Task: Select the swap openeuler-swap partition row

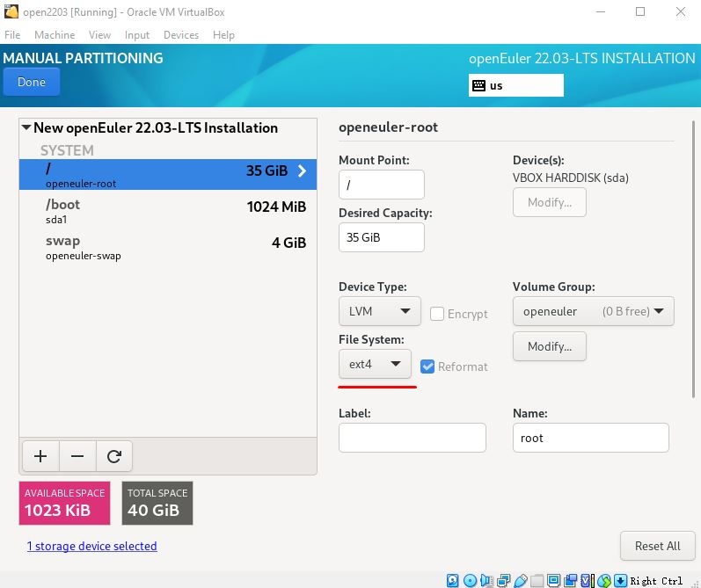Action: [168, 247]
